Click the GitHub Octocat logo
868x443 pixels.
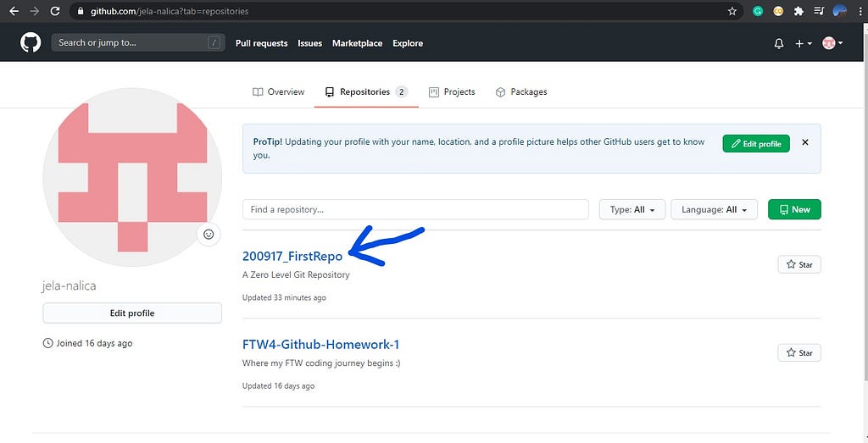coord(31,42)
